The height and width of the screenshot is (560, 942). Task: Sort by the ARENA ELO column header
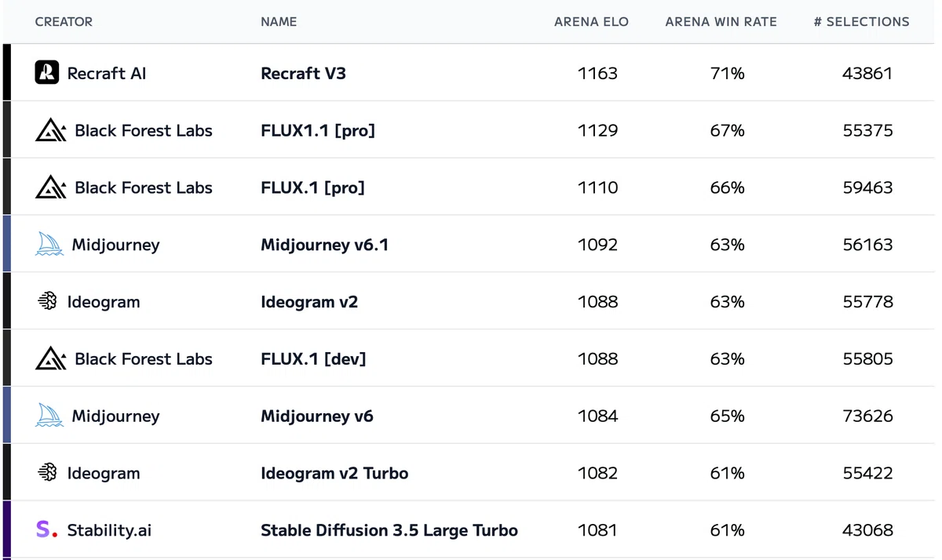click(x=591, y=22)
